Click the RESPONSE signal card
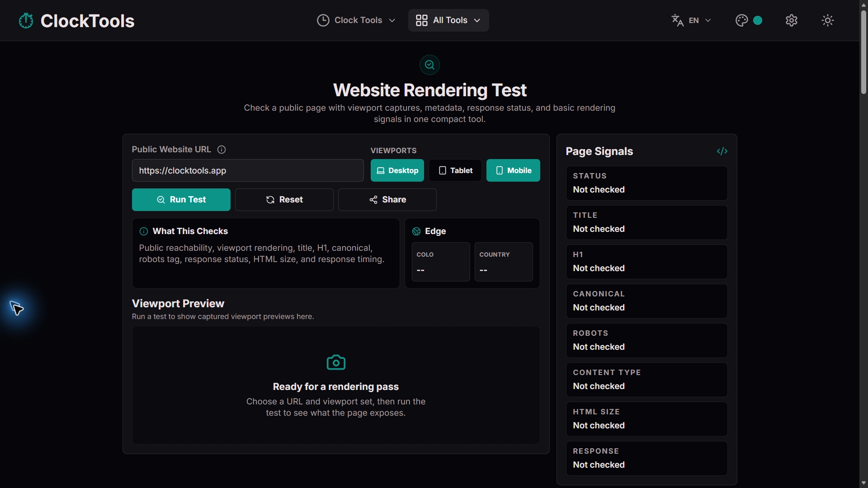Screen dimensions: 868x488 point(646,458)
